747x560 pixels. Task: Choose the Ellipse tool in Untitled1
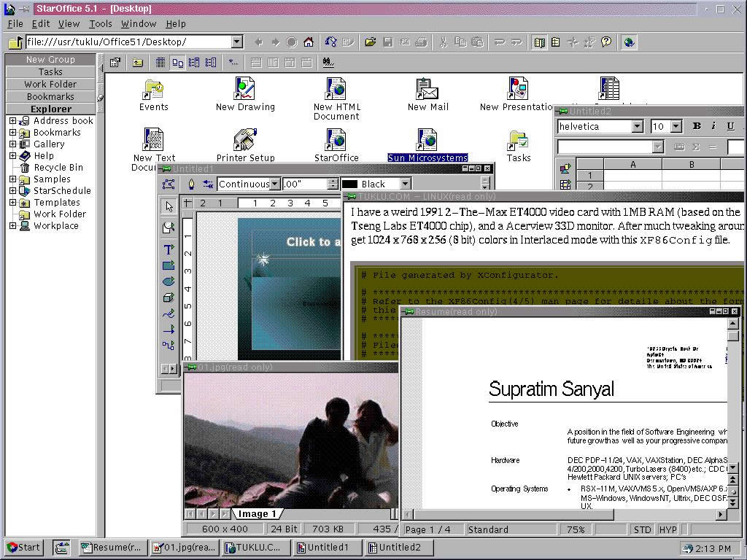tap(169, 281)
